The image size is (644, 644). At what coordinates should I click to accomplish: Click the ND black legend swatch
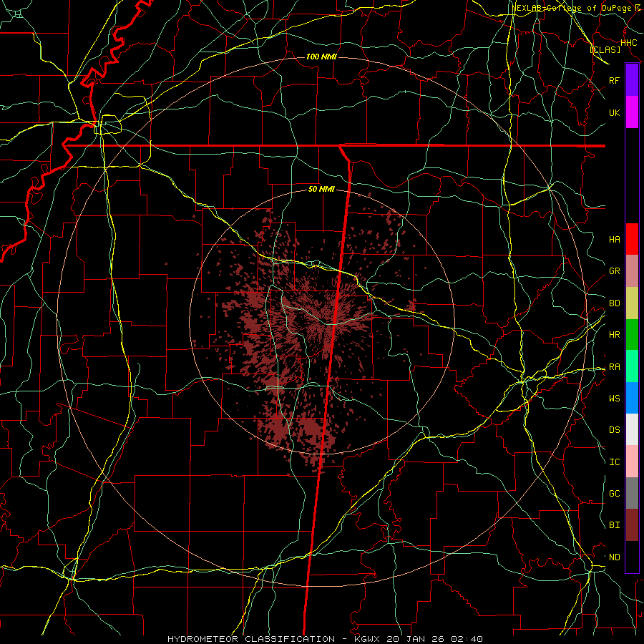(x=632, y=557)
